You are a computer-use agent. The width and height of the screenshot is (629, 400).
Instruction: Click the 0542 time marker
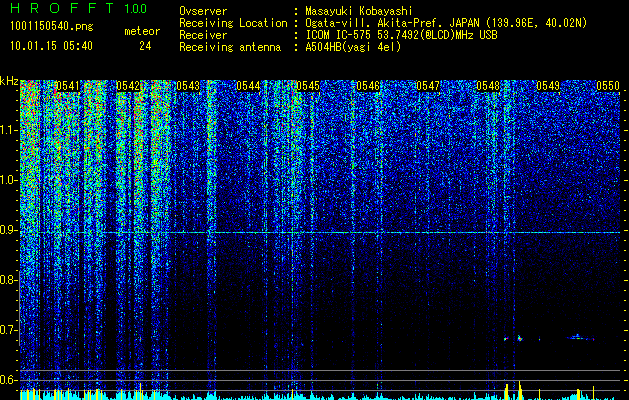click(x=128, y=86)
